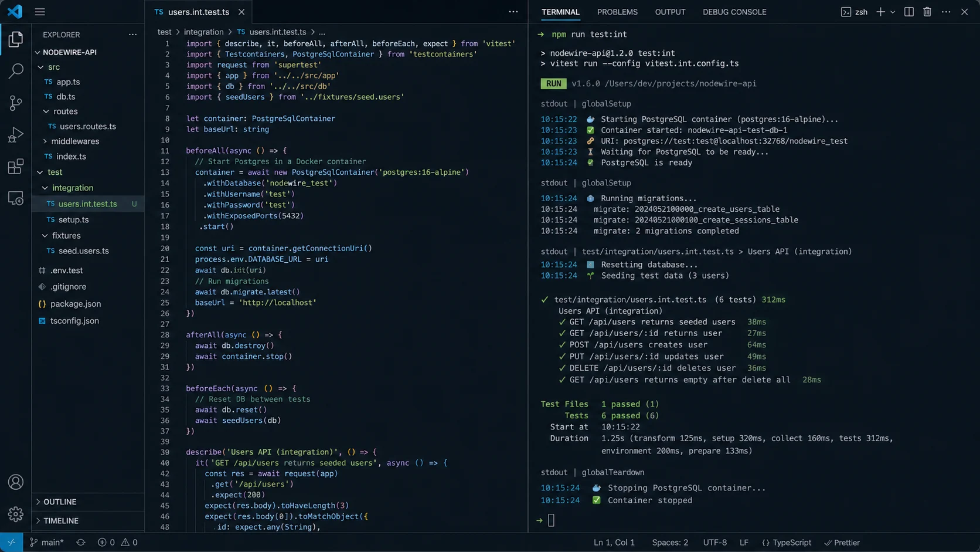Viewport: 980px width, 552px height.
Task: Click 'test' breadcrumb segment
Action: tap(164, 32)
